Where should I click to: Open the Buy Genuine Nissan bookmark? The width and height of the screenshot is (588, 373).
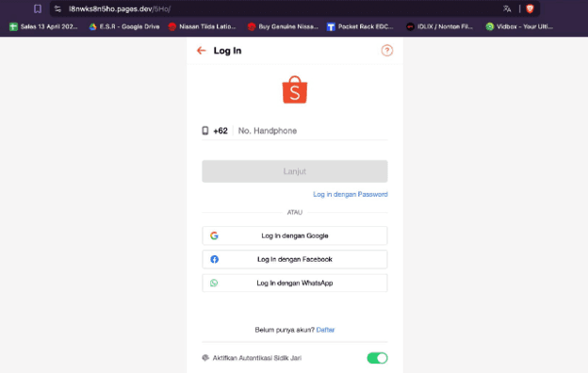tap(283, 26)
